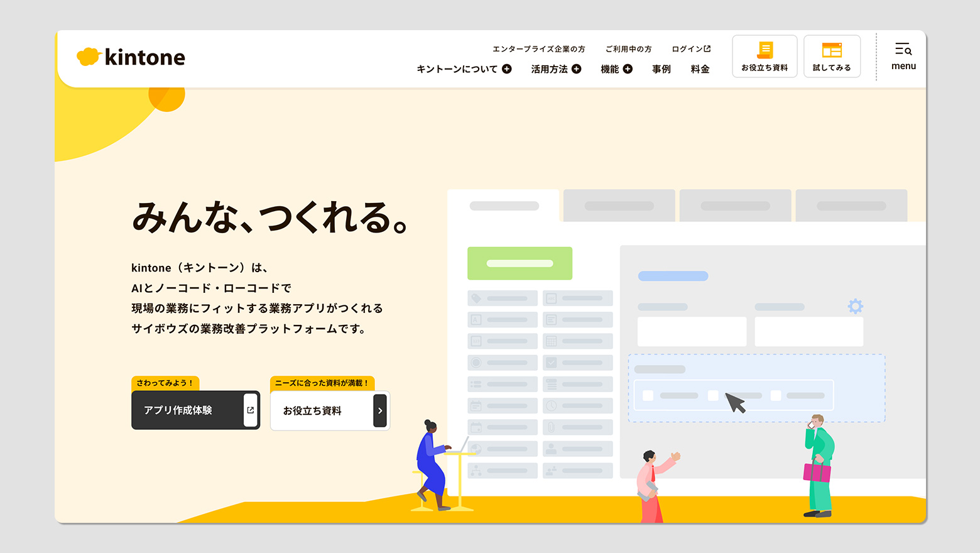Click the みんな、つくれる。 headline
This screenshot has width=980, height=553.
pyautogui.click(x=271, y=217)
